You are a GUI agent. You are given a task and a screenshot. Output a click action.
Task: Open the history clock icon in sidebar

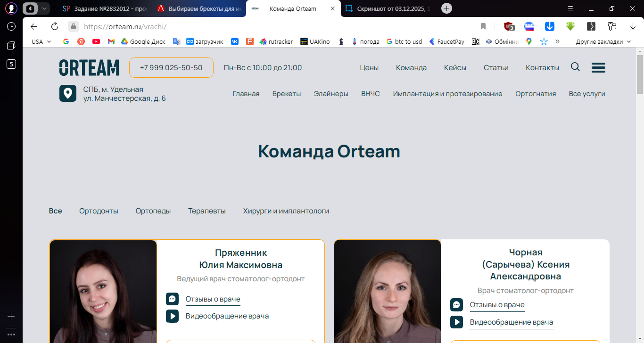tap(11, 26)
